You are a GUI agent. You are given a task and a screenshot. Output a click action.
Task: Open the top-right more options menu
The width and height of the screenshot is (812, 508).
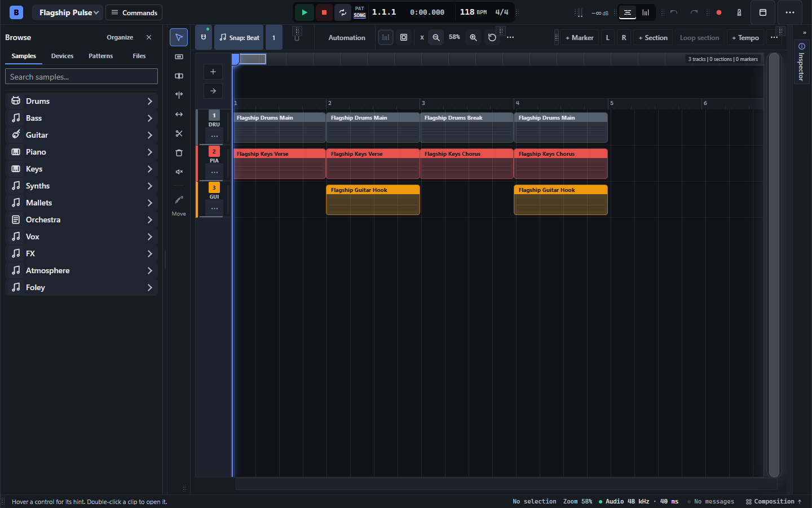click(790, 12)
